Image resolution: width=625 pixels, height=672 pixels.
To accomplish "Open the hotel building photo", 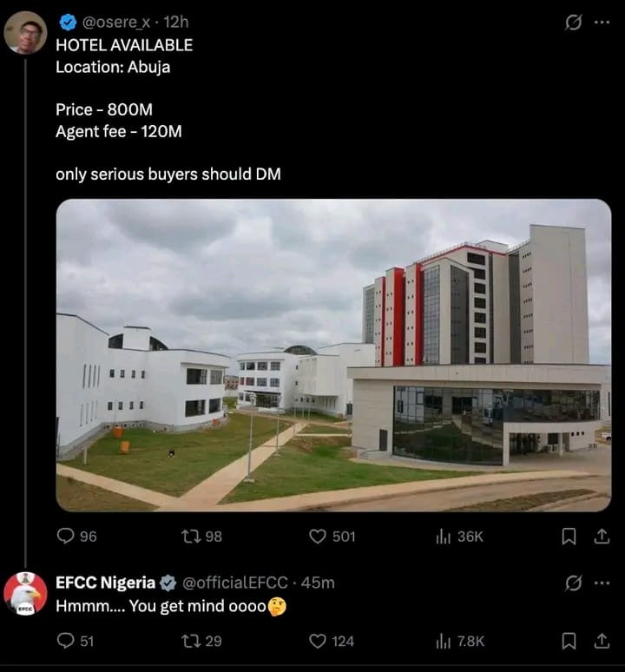I will tap(333, 354).
